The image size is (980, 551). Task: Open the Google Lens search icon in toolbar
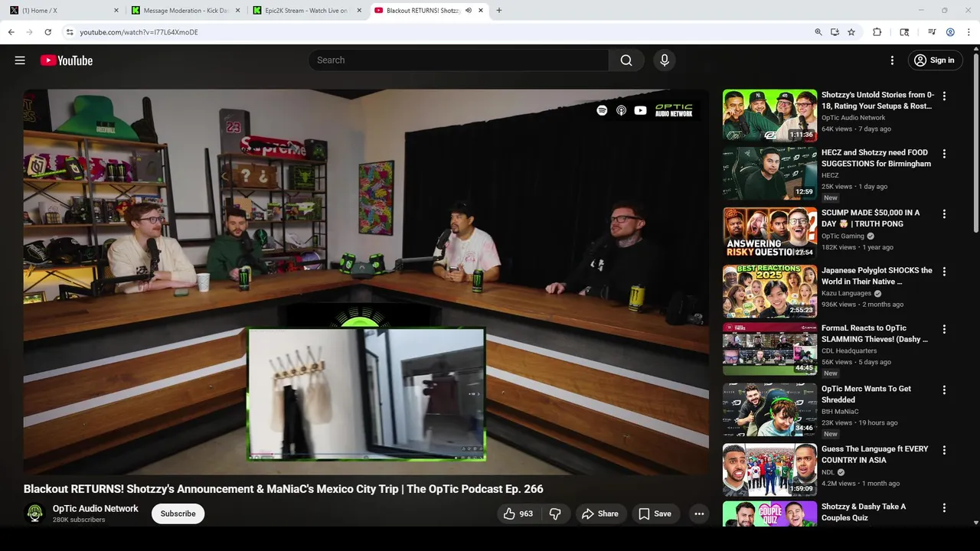tap(904, 32)
